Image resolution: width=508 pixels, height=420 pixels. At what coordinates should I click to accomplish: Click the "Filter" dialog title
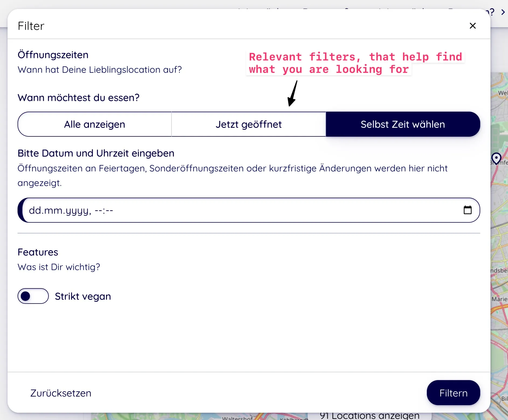[x=31, y=26]
